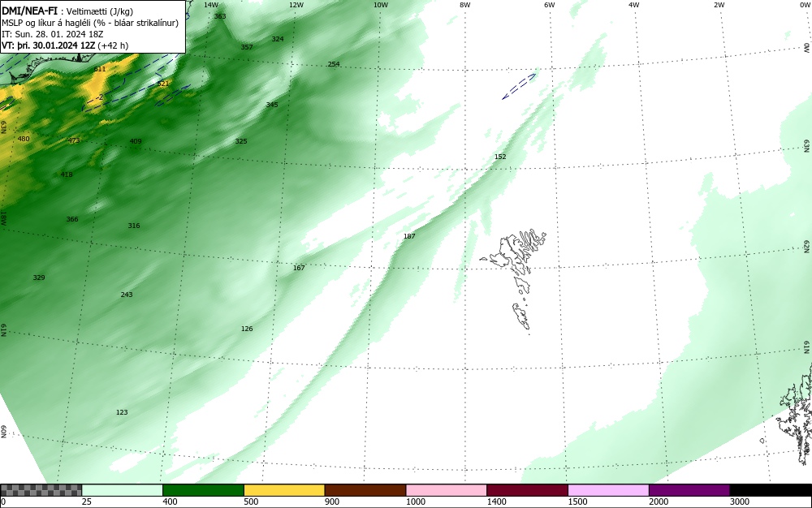Pick the light purple 1500–2000 legend swatch
The width and height of the screenshot is (812, 508).
(x=608, y=490)
